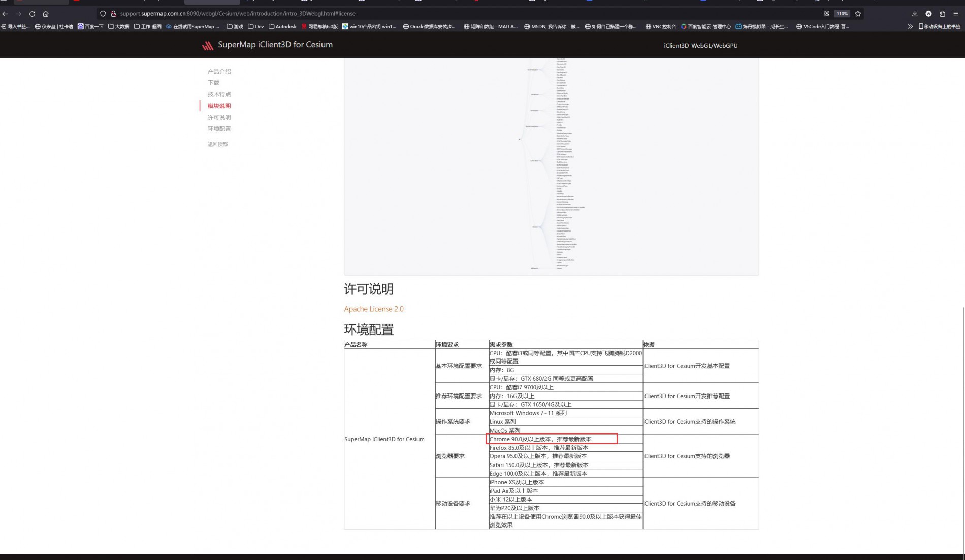Open VNC控制台 bookmark
Image resolution: width=965 pixels, height=560 pixels.
tap(660, 26)
